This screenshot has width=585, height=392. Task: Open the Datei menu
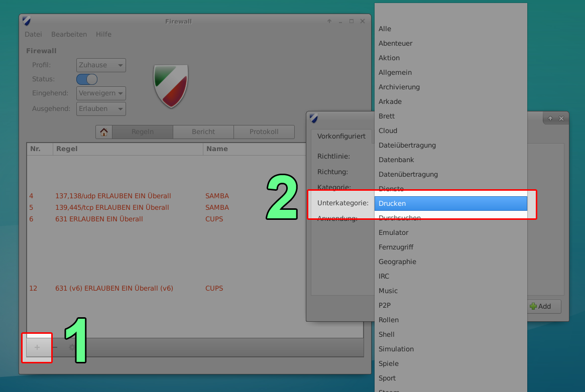(x=33, y=34)
